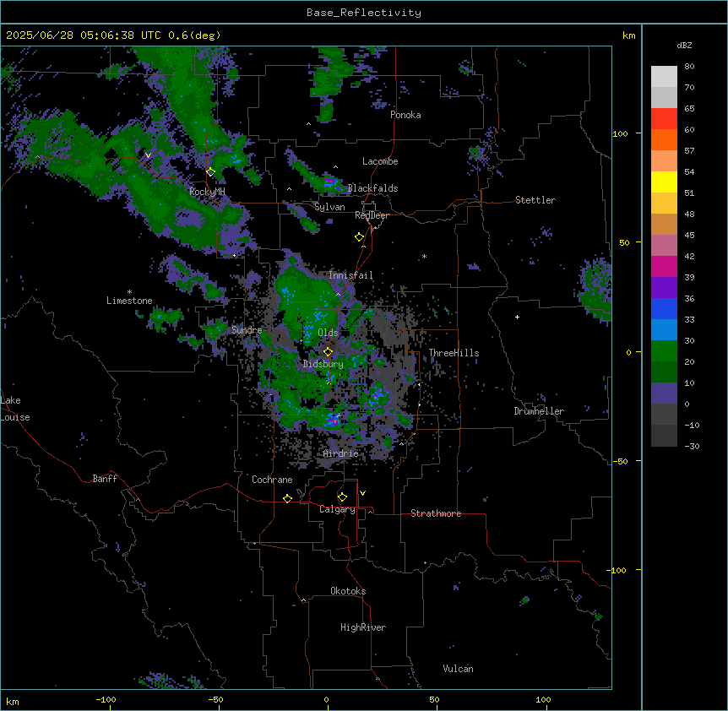Viewport: 728px width, 711px height.
Task: Click the asterisk marker above Limestone
Action: [129, 292]
